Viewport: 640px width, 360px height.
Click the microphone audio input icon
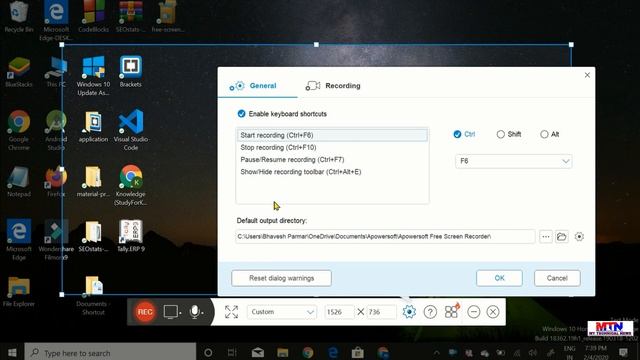(x=195, y=312)
